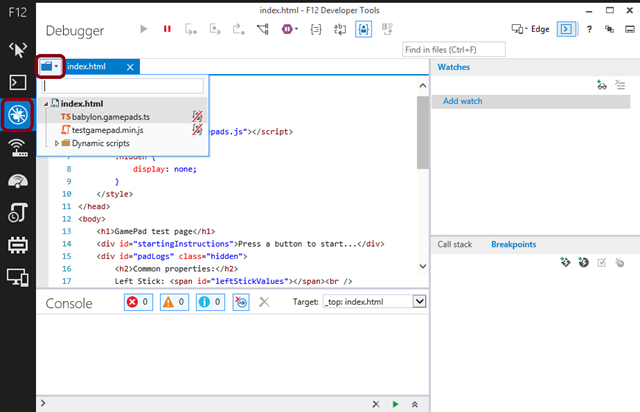This screenshot has height=412, width=640.
Task: Open the UI Responsiveness profiler tool
Action: coord(18,213)
